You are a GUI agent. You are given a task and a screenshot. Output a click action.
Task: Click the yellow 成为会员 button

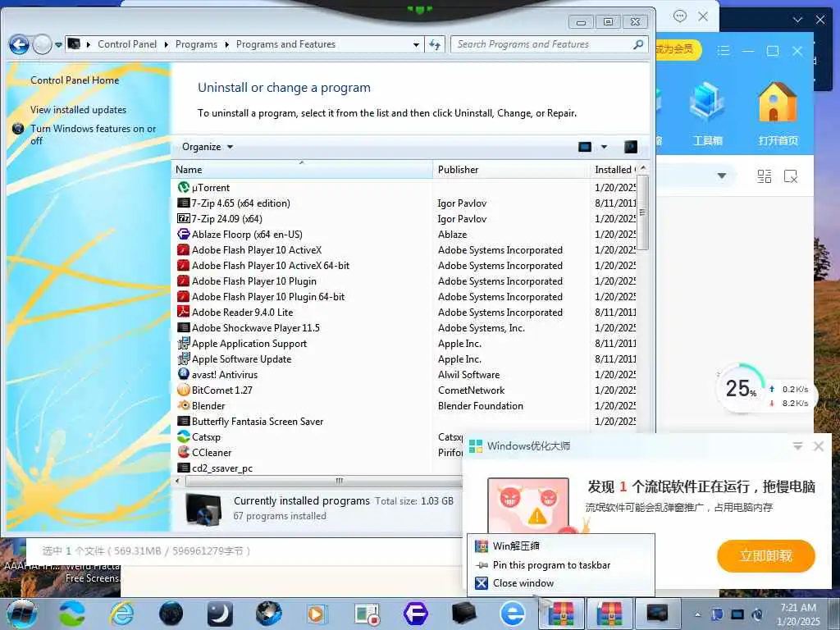[677, 50]
